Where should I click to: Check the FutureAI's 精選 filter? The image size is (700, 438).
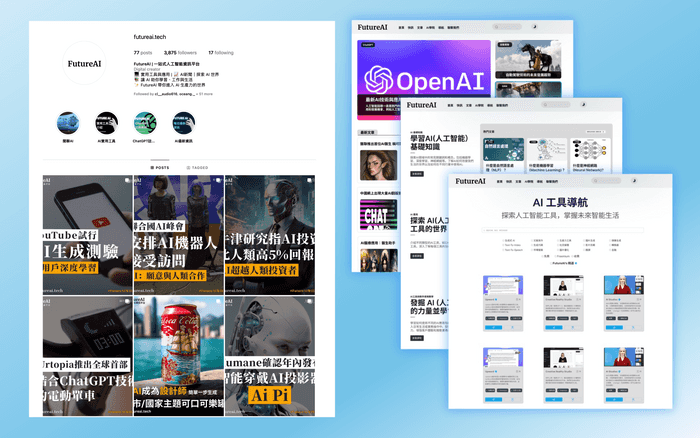tap(563, 263)
